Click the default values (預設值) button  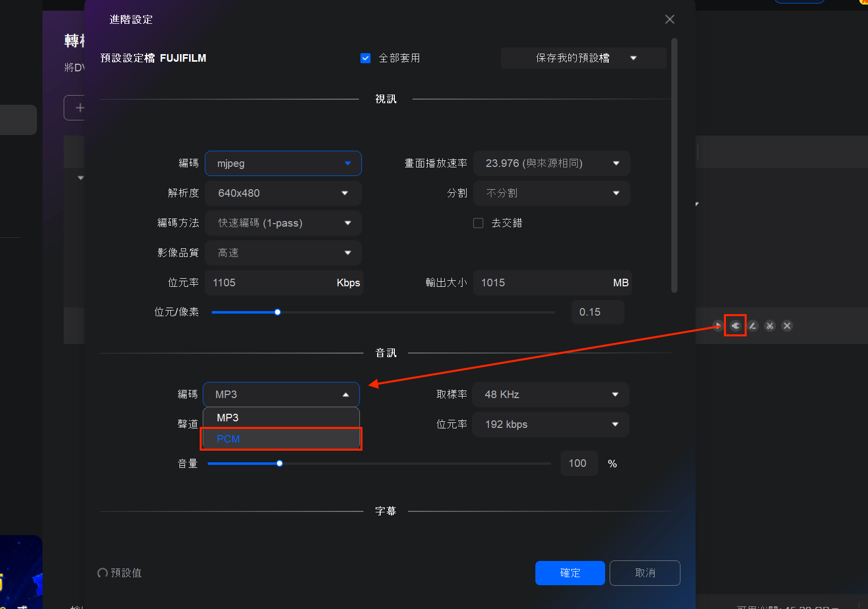pos(120,573)
